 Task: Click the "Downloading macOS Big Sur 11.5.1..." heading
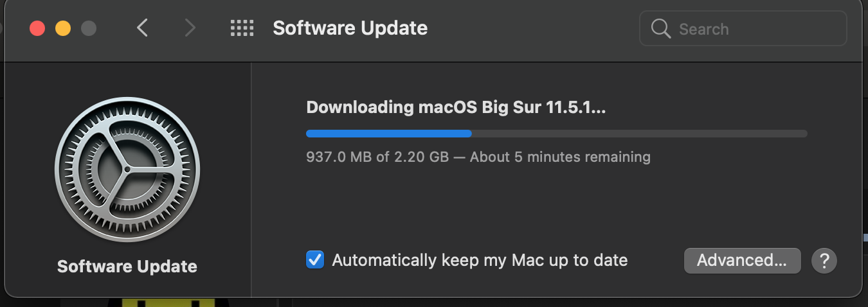(456, 107)
